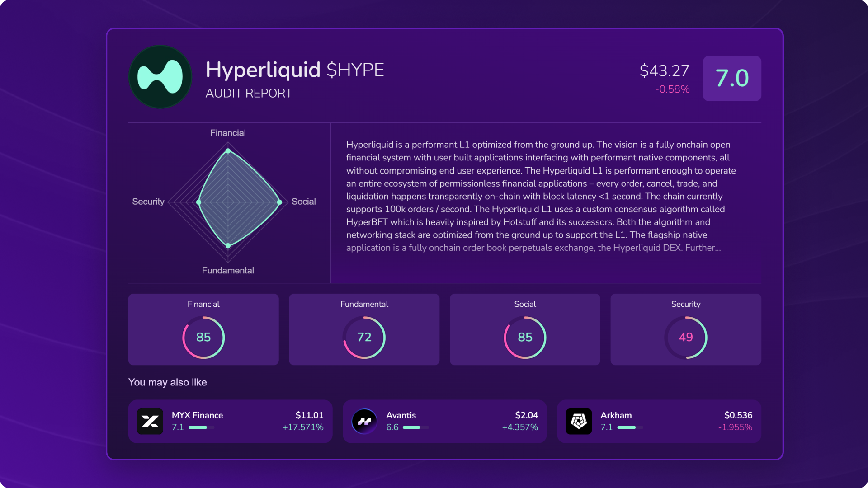Screen dimensions: 868x488
Task: Click the $43.27 price value
Action: 665,70
